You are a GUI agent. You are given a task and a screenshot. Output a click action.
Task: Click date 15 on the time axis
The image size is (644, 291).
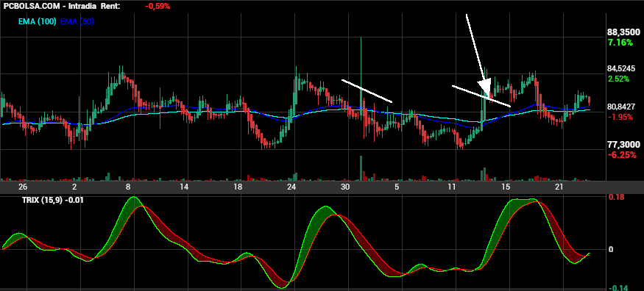(506, 187)
